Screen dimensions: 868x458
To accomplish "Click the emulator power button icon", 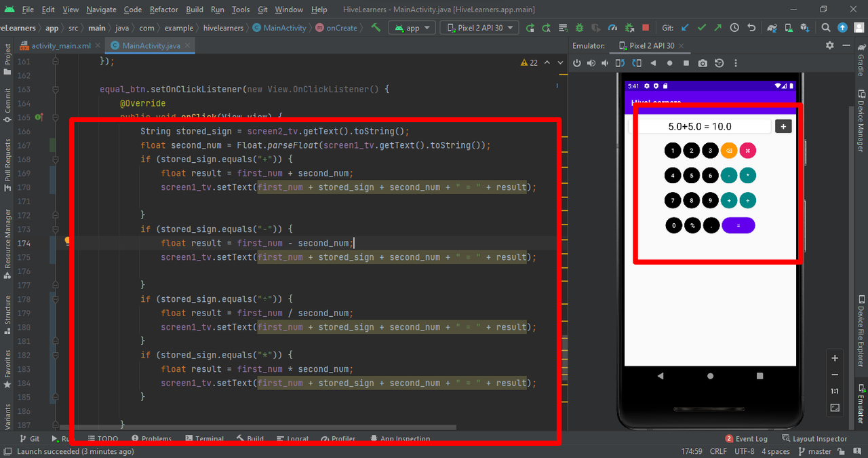I will 577,63.
